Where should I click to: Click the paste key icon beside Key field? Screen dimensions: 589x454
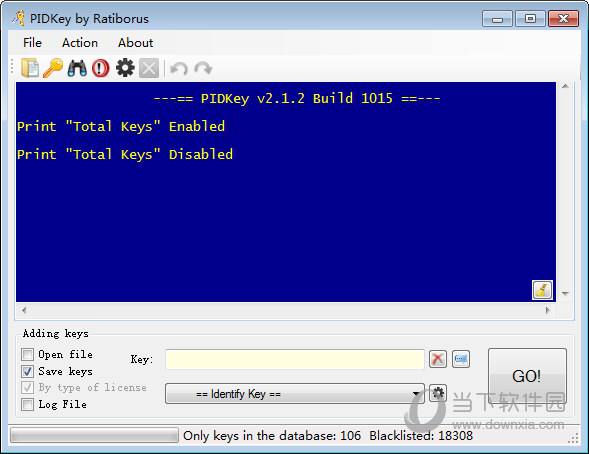click(x=461, y=359)
